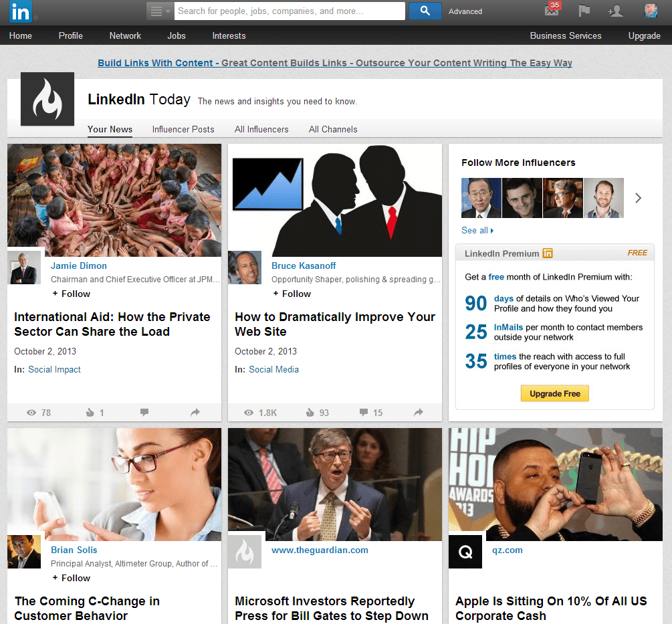Click the Upgrade Free button
The width and height of the screenshot is (672, 624).
(554, 393)
